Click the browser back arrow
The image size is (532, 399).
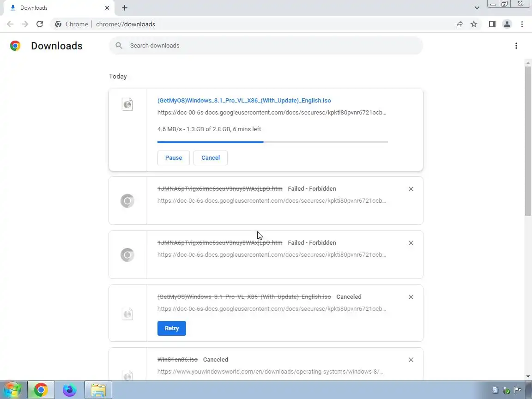tap(10, 24)
